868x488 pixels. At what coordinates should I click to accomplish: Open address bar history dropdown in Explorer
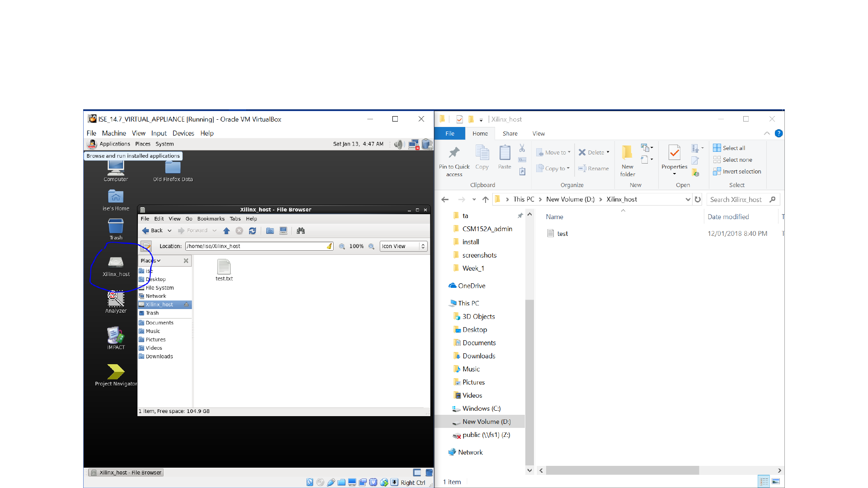(688, 200)
